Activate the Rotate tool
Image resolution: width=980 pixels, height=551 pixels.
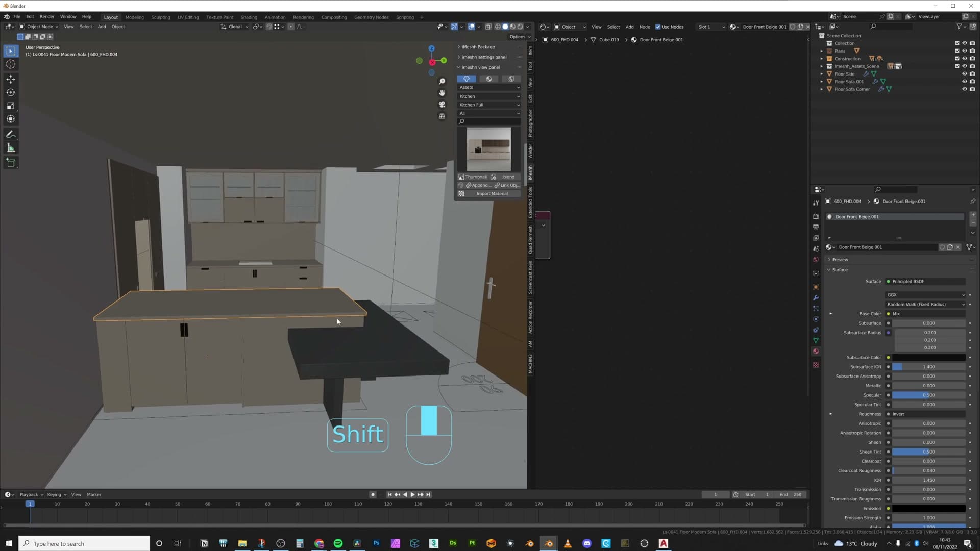(11, 92)
